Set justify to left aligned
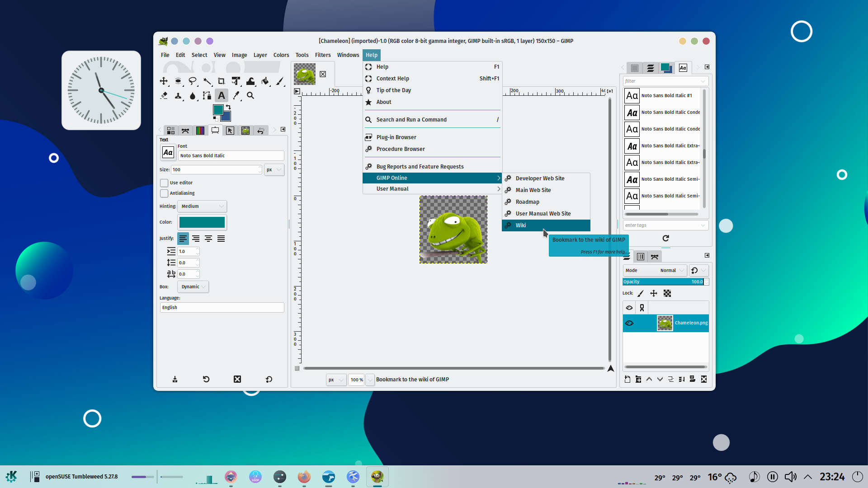 [x=183, y=239]
